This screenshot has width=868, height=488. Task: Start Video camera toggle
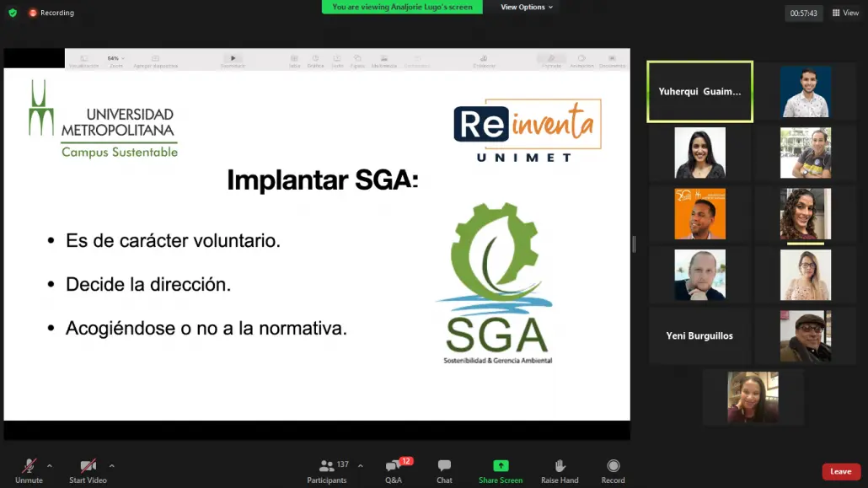point(88,471)
